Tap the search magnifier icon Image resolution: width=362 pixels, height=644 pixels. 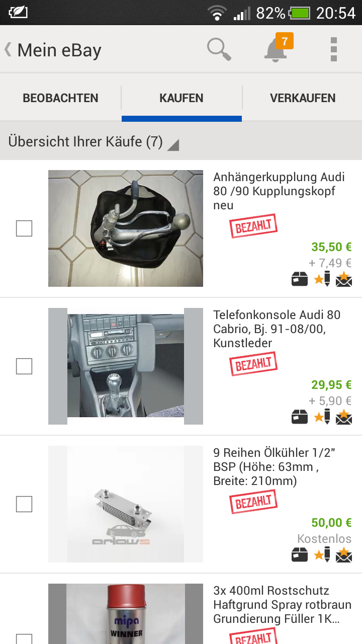(x=219, y=49)
